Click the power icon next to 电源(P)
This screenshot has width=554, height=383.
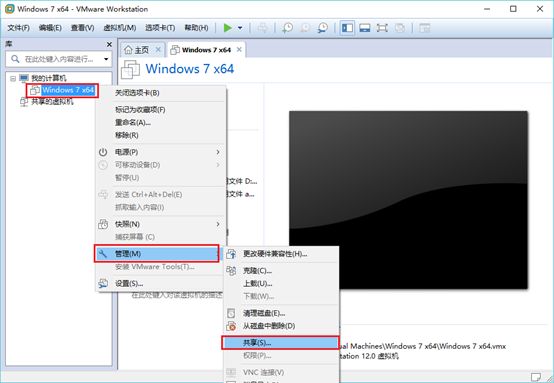tap(103, 152)
